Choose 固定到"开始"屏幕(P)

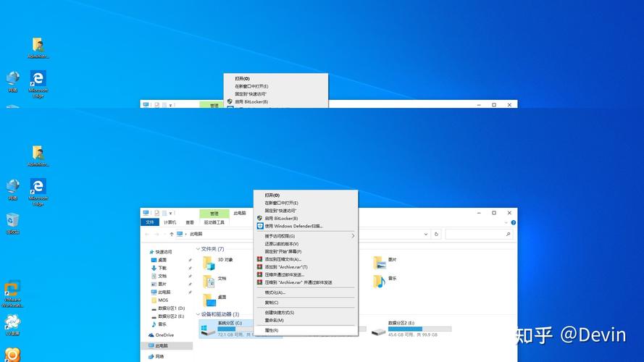pyautogui.click(x=306, y=251)
